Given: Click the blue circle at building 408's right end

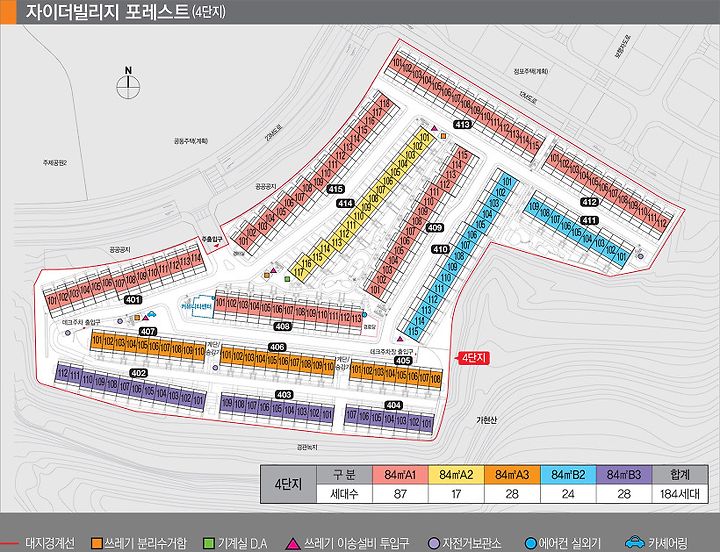Looking at the screenshot, I should click(365, 315).
